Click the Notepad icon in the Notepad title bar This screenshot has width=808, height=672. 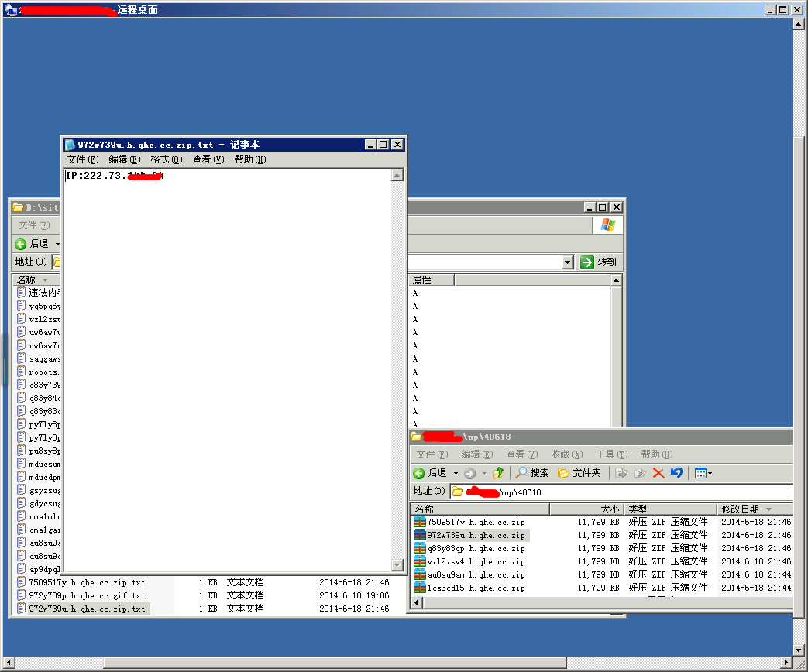[70, 146]
